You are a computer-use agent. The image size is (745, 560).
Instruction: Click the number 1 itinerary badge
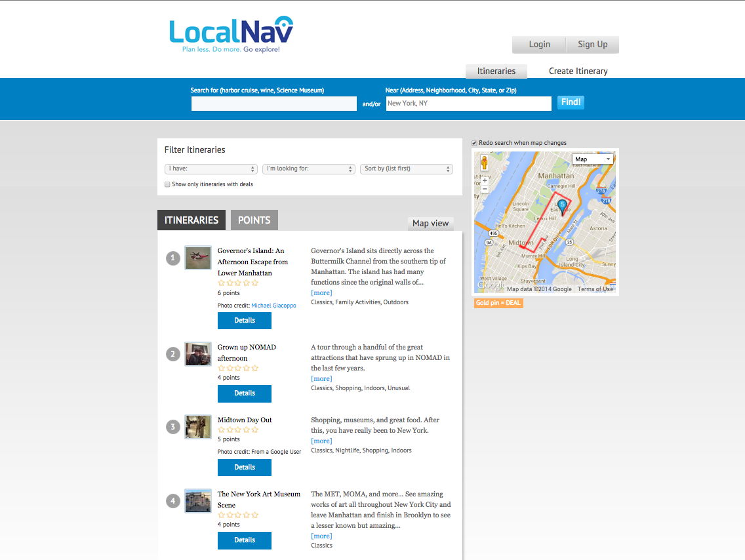click(173, 258)
